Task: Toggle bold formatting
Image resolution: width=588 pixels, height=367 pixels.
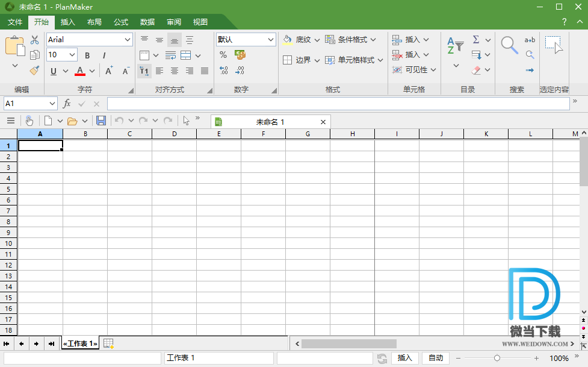Action: point(87,55)
